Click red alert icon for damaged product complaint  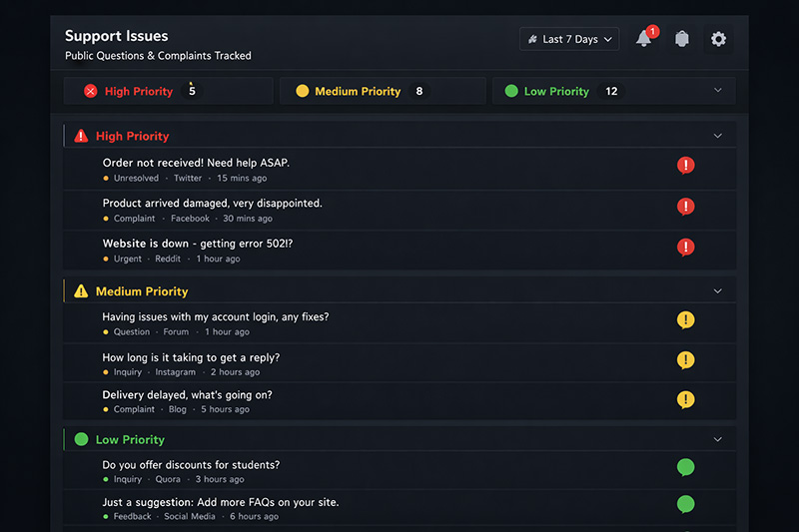point(685,207)
